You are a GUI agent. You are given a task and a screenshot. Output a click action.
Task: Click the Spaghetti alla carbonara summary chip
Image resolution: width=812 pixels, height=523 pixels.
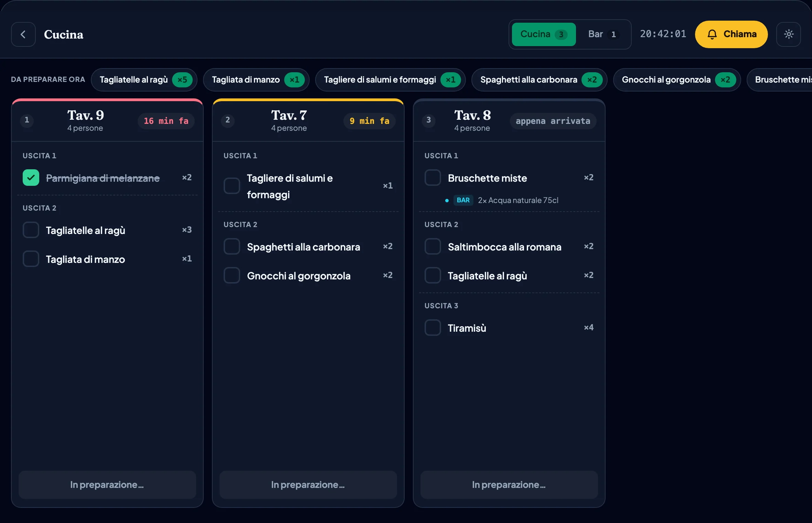point(539,80)
